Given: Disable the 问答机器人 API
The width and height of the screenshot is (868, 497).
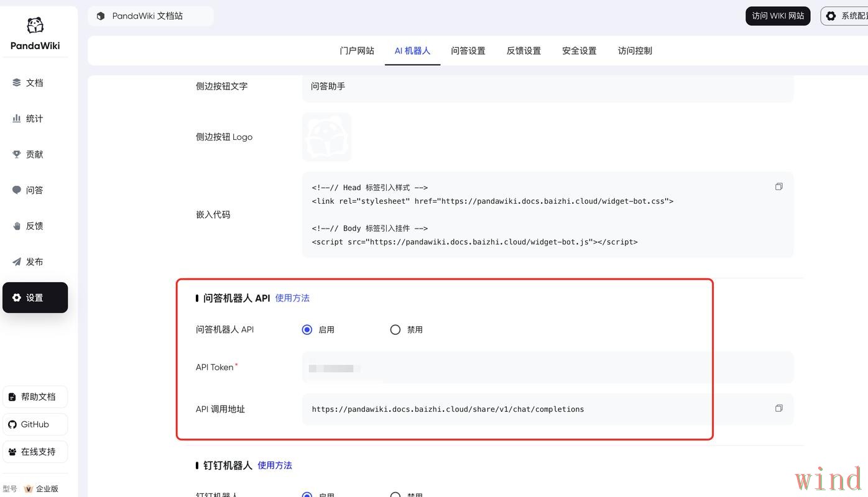Looking at the screenshot, I should [395, 329].
